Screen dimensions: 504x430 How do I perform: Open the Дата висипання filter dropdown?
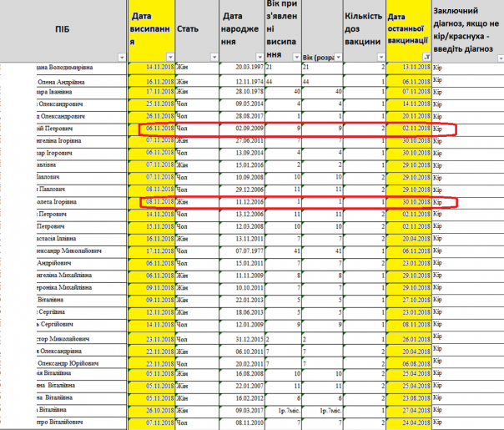[x=169, y=57]
